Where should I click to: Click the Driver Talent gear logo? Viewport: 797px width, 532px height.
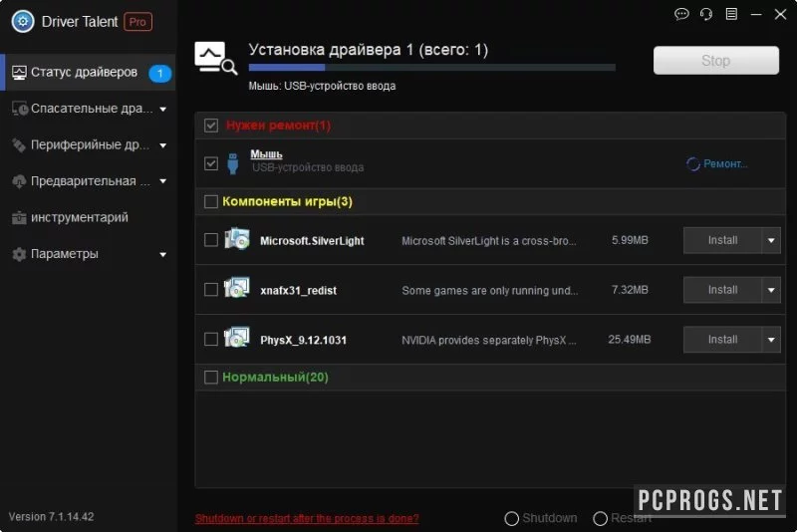pyautogui.click(x=23, y=21)
